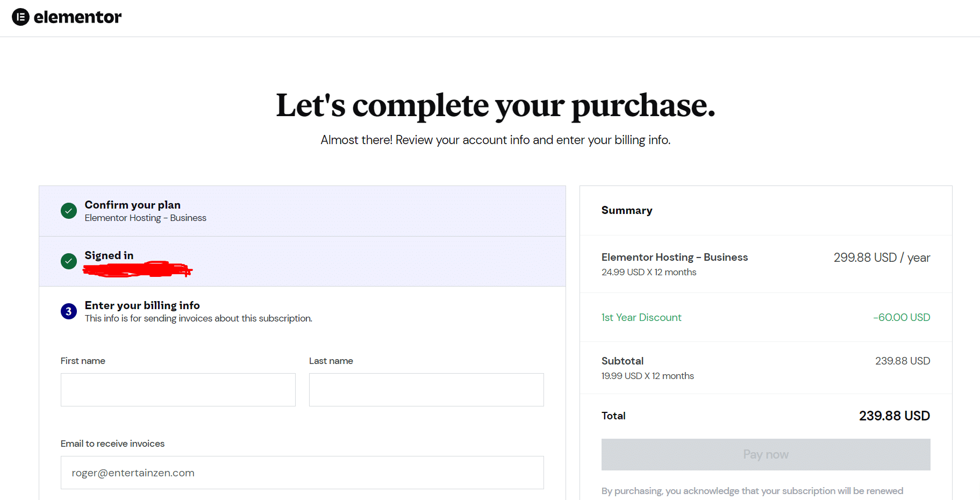Click the -60.00 USD discount value
Viewport: 980px width, 500px height.
coord(902,317)
